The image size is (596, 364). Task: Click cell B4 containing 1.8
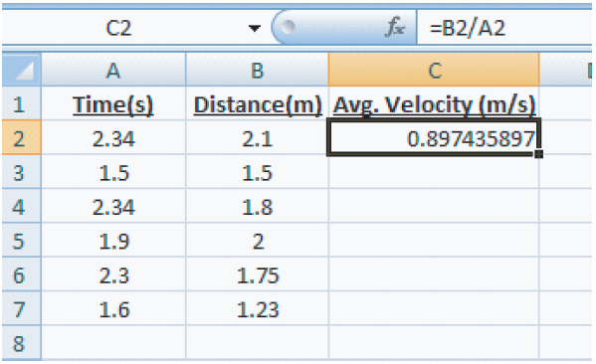coord(257,206)
